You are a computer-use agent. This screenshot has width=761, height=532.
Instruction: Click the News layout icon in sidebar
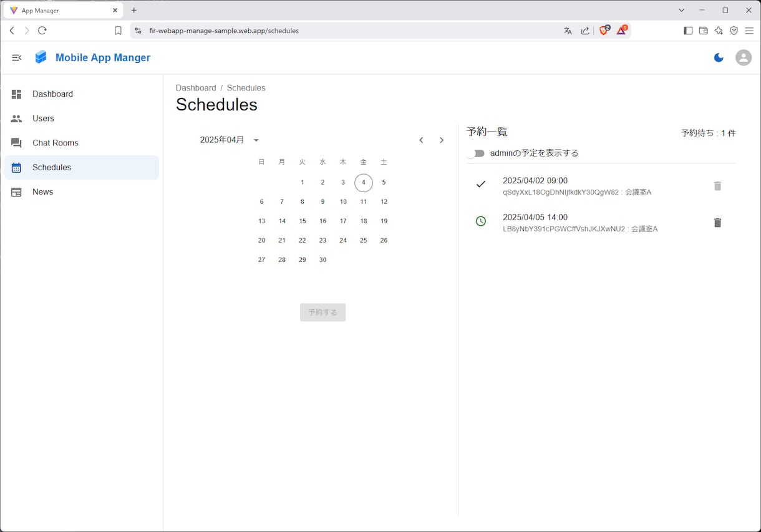pyautogui.click(x=16, y=192)
